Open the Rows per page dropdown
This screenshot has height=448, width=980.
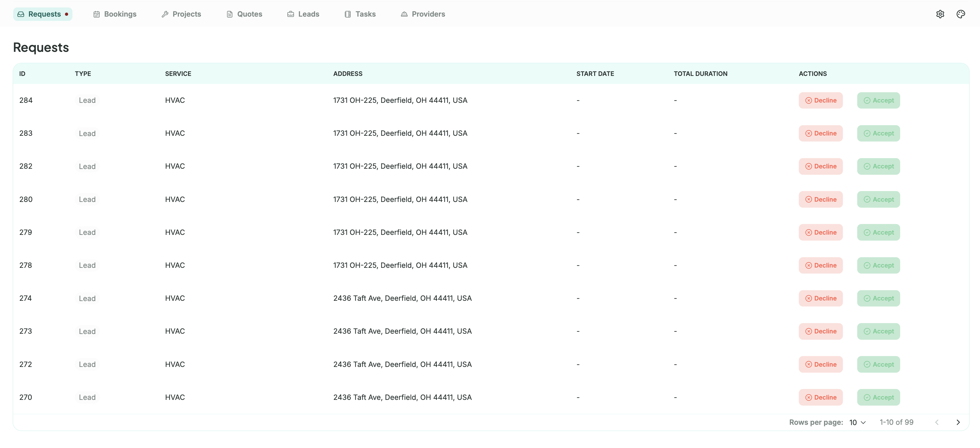pos(857,422)
